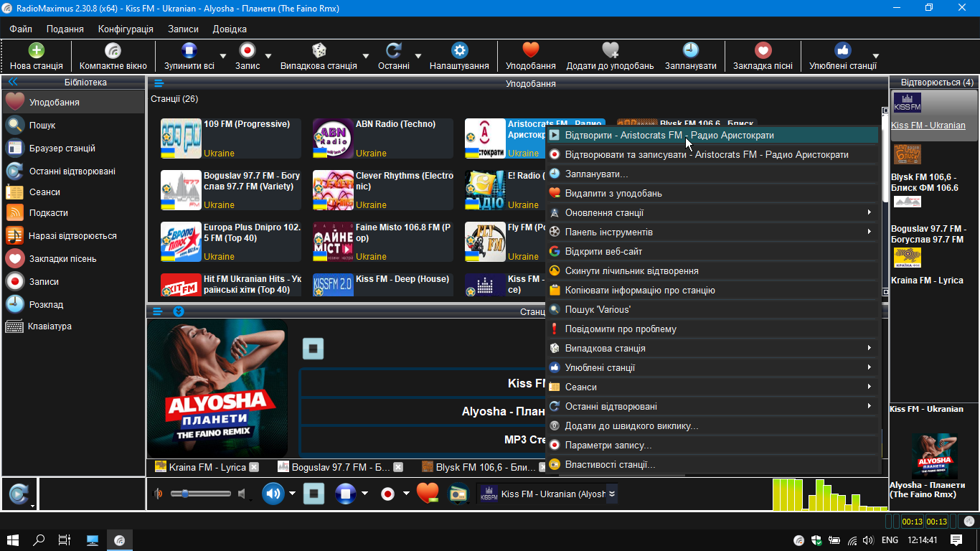Open Клавіатура in library sidebar

click(x=73, y=326)
